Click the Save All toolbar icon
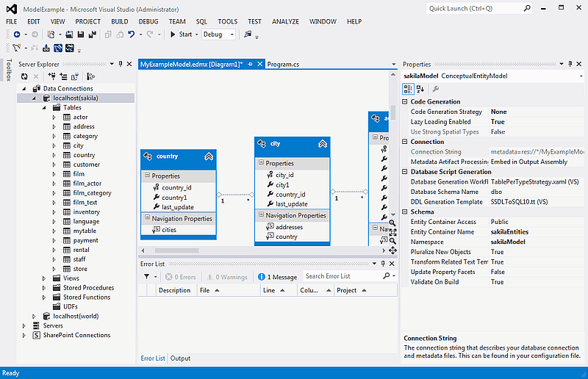This screenshot has width=588, height=379. pyautogui.click(x=92, y=35)
